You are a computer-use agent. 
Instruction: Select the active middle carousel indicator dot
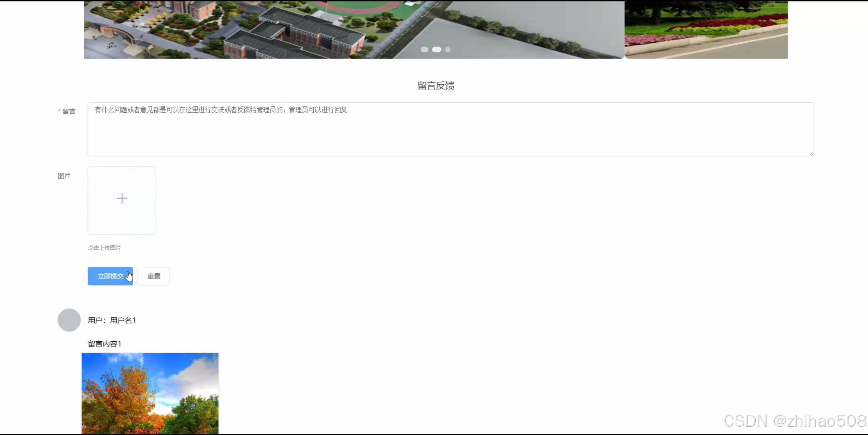tap(436, 50)
